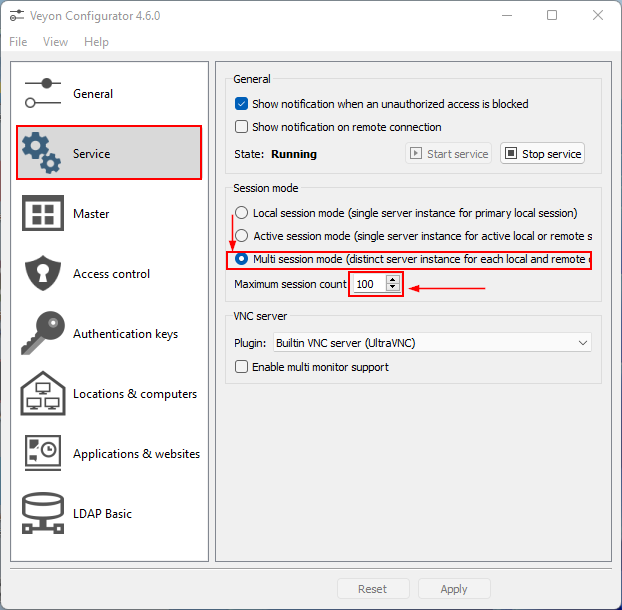
Task: Open the General settings sliders icon
Action: click(43, 94)
